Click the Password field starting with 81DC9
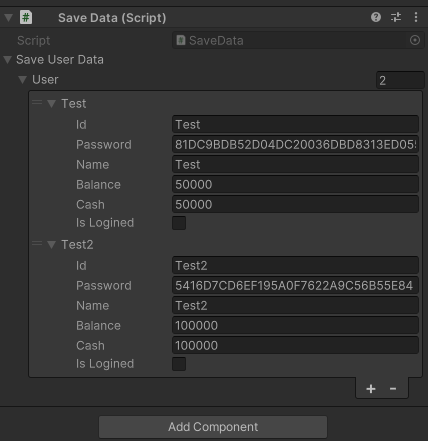This screenshot has width=428, height=441. pyautogui.click(x=295, y=144)
